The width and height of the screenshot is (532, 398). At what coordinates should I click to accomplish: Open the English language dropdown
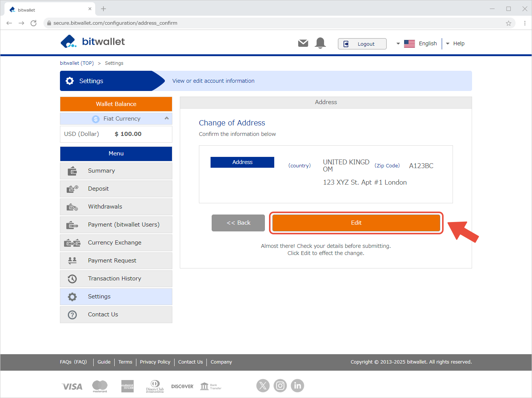pos(417,43)
